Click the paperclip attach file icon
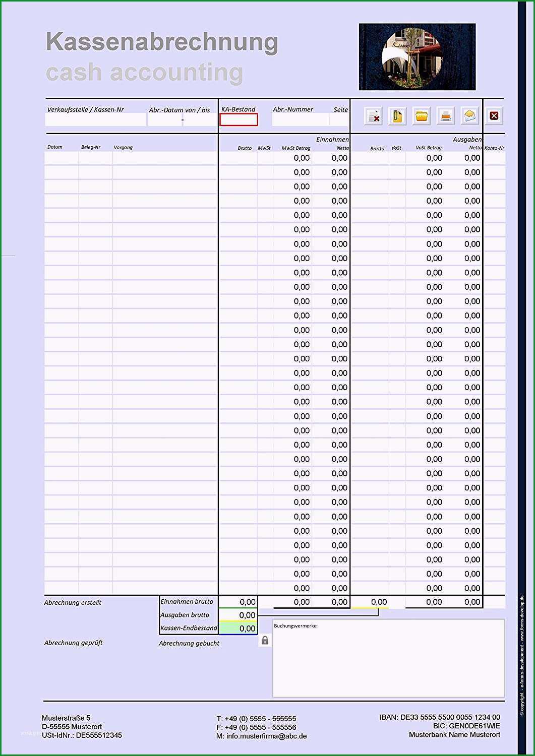This screenshot has height=756, width=535. (x=397, y=116)
